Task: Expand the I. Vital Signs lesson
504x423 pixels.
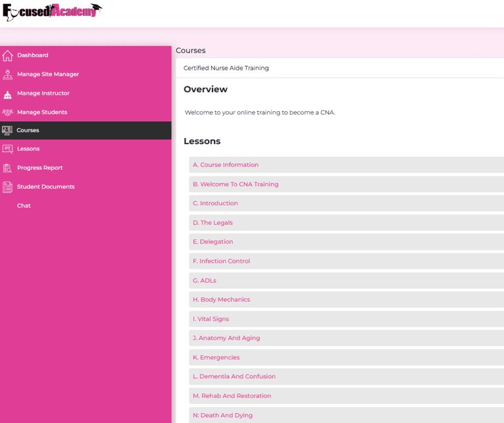Action: click(x=211, y=319)
